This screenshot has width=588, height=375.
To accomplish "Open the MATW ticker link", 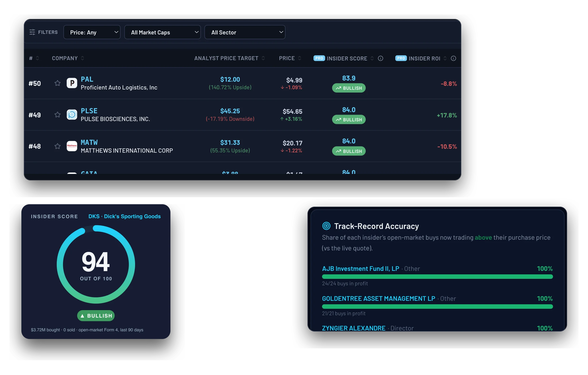I will (89, 142).
